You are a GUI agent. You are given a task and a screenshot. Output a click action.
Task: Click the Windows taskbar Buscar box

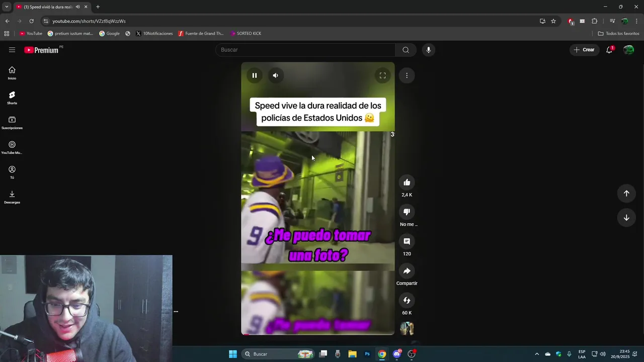[278, 354]
